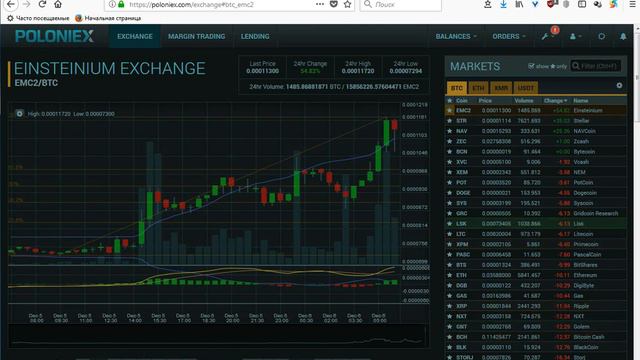Image resolution: width=640 pixels, height=360 pixels.
Task: Open the BCH Bitcoin Cash market row
Action: pos(536,337)
